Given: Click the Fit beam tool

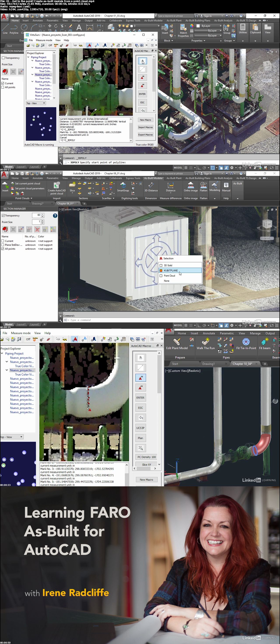Looking at the screenshot, I should [x=264, y=344].
